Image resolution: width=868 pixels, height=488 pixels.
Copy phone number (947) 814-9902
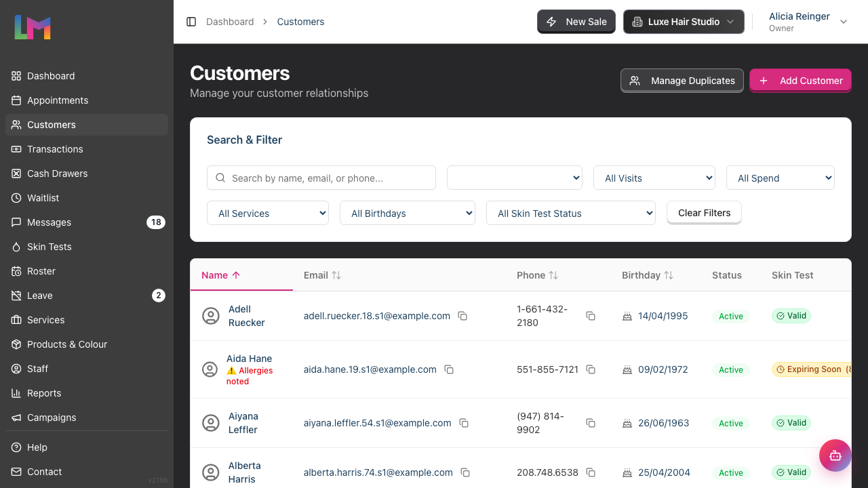pos(591,423)
